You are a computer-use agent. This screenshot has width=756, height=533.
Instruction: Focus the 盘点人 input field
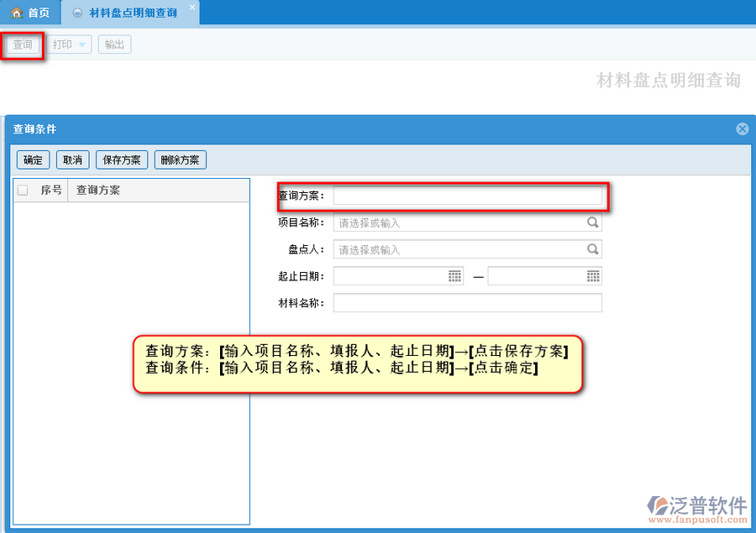click(x=467, y=249)
